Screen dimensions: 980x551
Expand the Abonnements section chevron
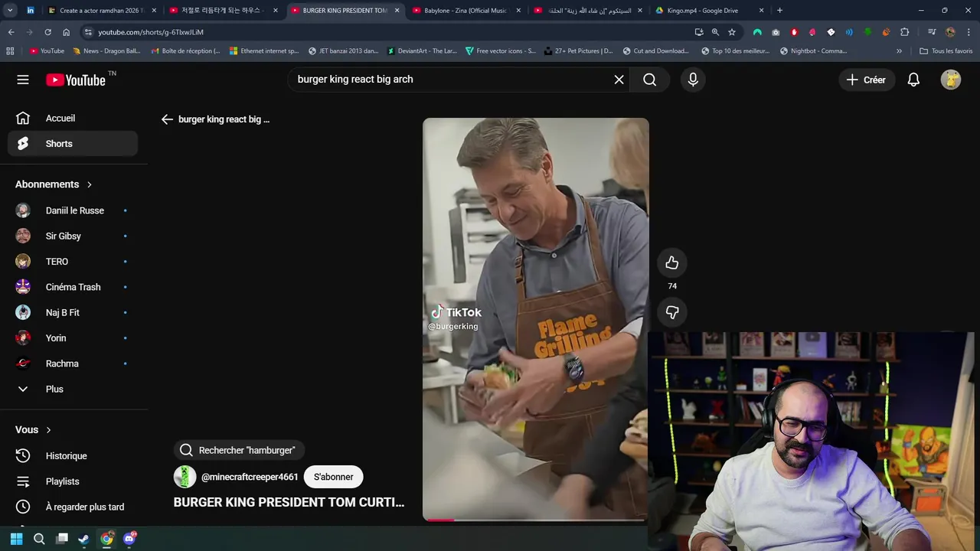(x=90, y=184)
